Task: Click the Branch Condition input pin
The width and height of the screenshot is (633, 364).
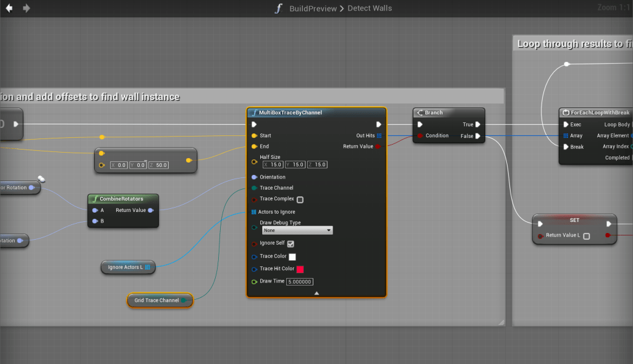Action: tap(420, 135)
